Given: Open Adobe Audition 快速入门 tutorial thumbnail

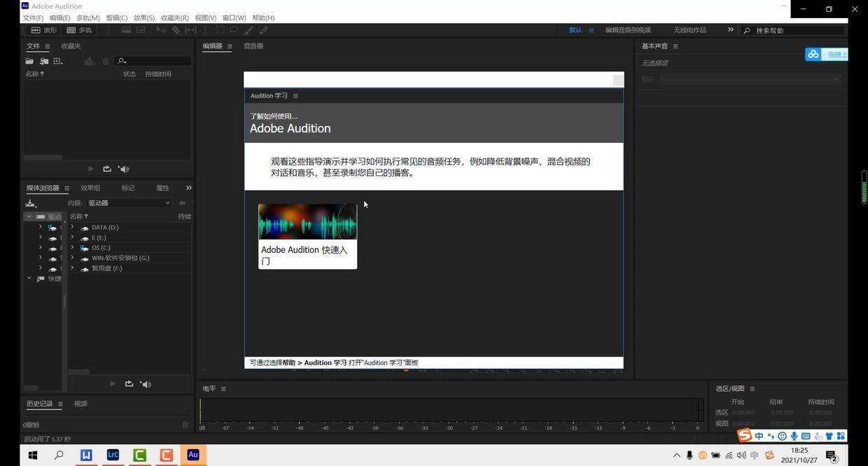Looking at the screenshot, I should point(307,236).
